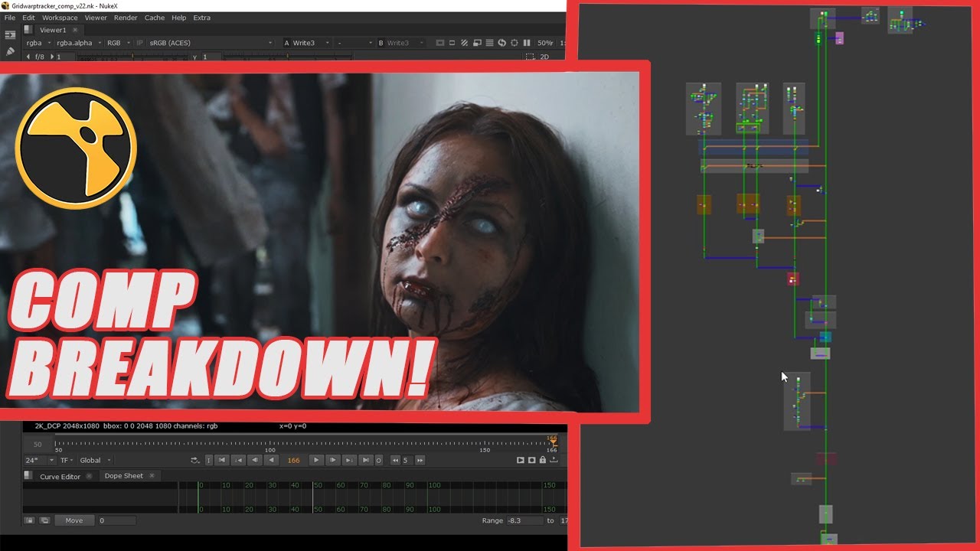Click the 2D view mode selector
980x551 pixels.
[x=544, y=57]
